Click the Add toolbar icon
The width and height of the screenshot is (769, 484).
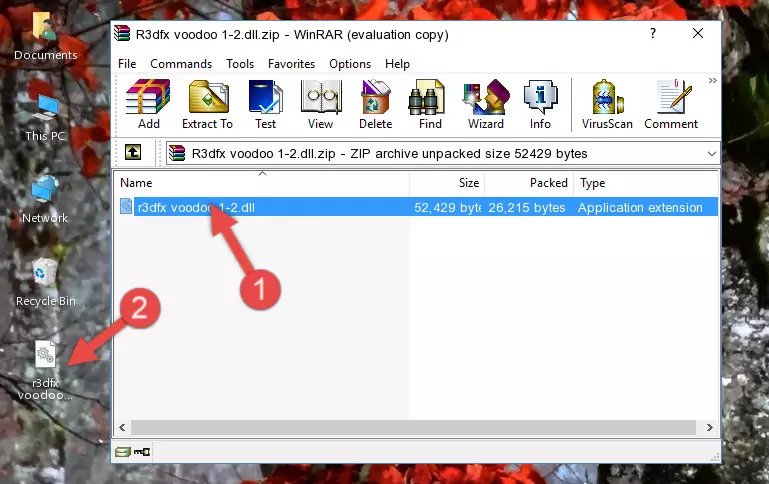(148, 104)
